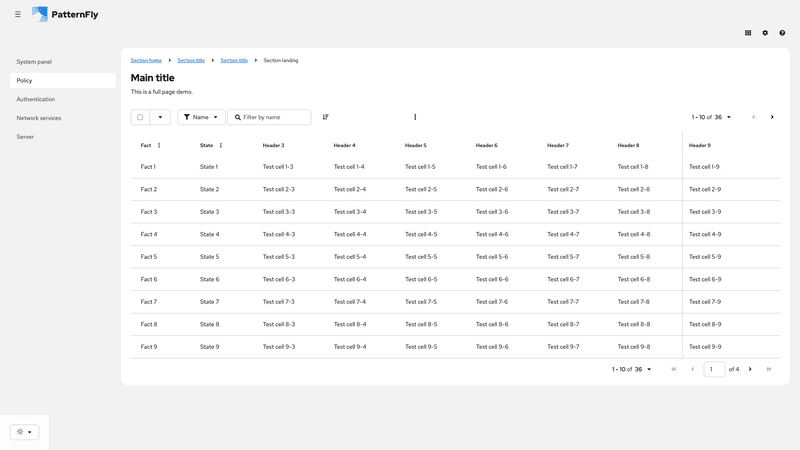Image resolution: width=800 pixels, height=450 pixels.
Task: Sort table by State column
Action: pyautogui.click(x=220, y=145)
